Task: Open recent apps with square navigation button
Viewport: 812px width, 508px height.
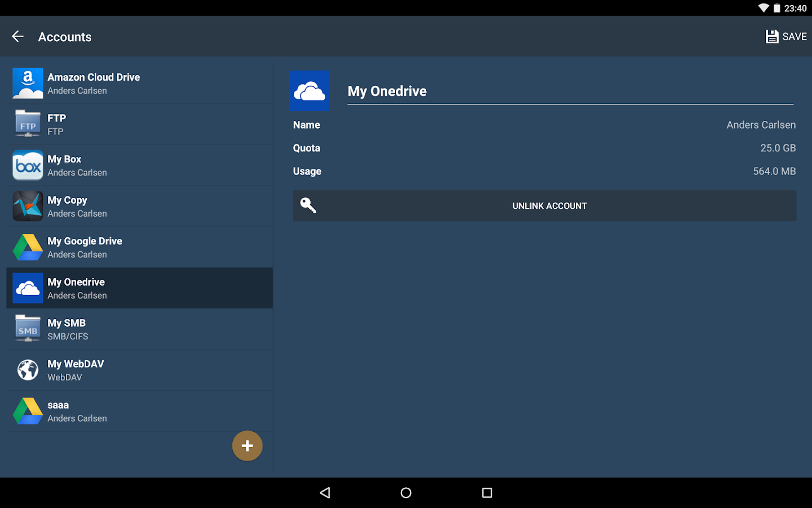Action: click(487, 492)
